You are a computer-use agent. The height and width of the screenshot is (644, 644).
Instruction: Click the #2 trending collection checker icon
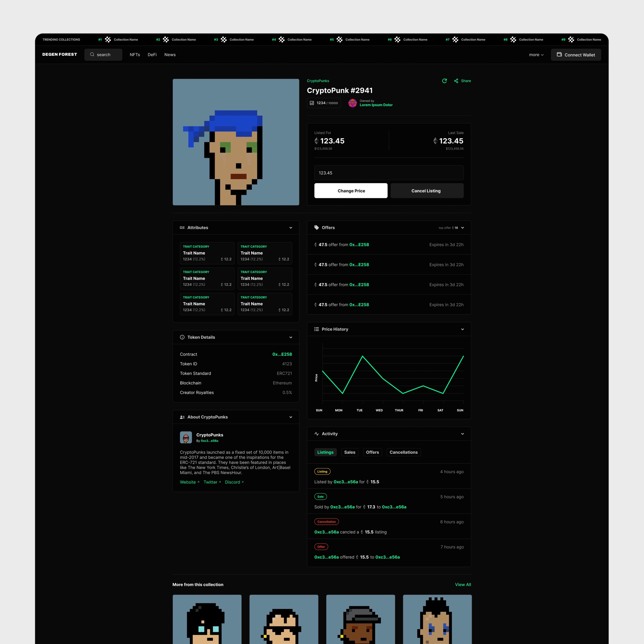point(166,40)
